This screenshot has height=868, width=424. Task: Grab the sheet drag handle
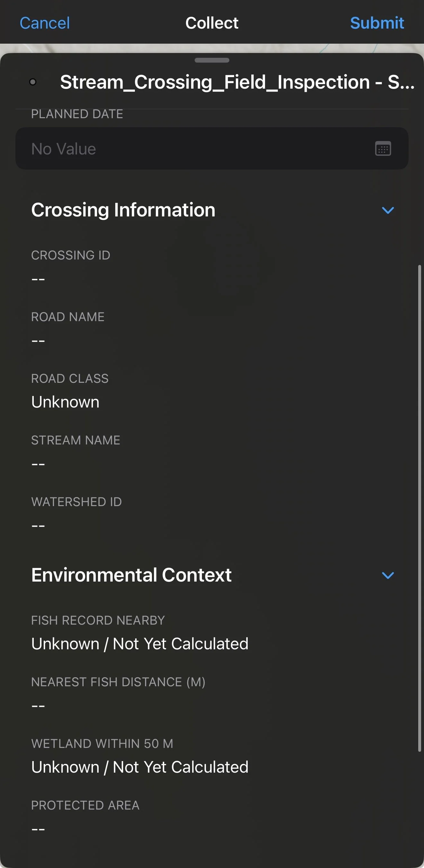coord(212,60)
